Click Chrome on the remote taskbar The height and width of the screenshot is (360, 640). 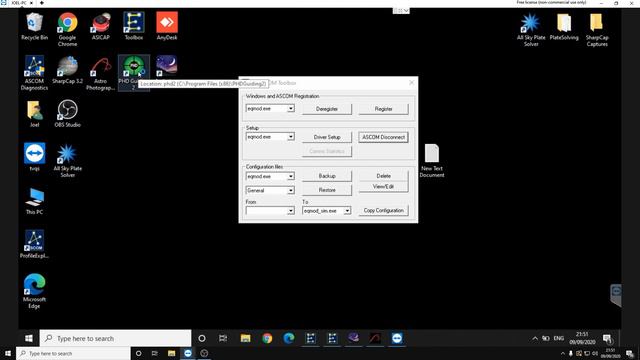pos(267,338)
